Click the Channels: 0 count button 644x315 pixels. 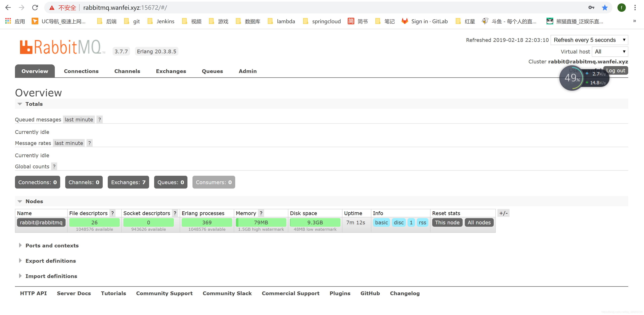click(x=84, y=182)
